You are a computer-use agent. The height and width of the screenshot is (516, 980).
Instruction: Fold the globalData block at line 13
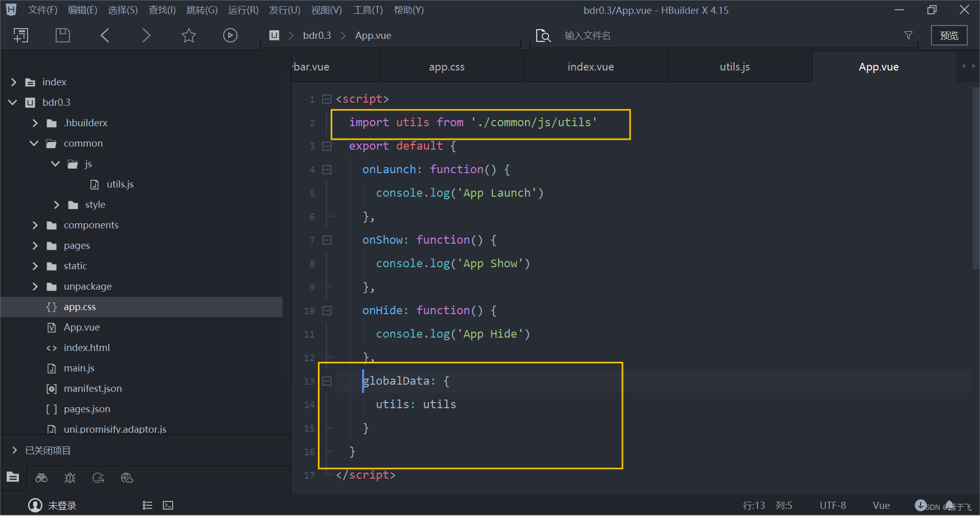tap(327, 381)
